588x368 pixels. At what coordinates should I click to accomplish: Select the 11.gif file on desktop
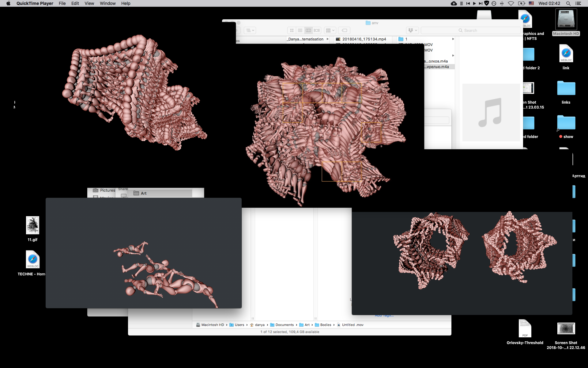click(x=32, y=229)
